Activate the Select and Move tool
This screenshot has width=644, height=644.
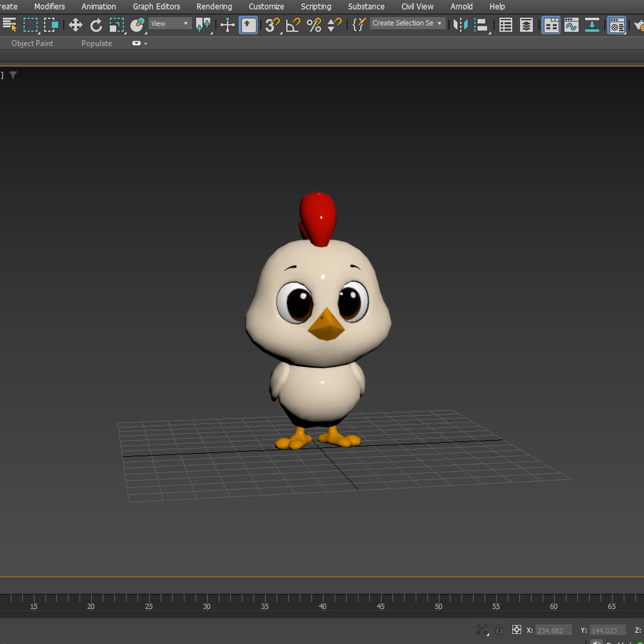tap(75, 24)
